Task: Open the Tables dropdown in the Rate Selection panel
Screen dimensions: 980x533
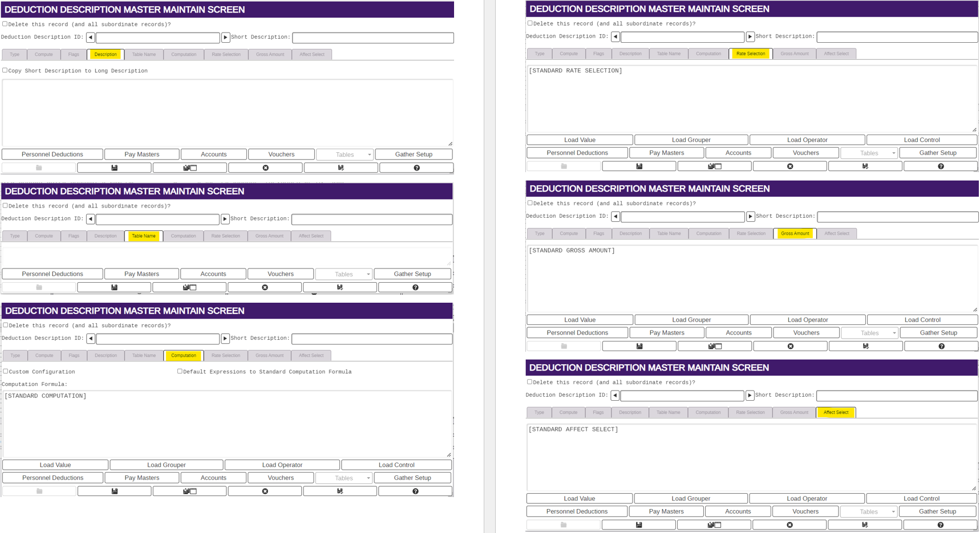Action: (x=869, y=153)
